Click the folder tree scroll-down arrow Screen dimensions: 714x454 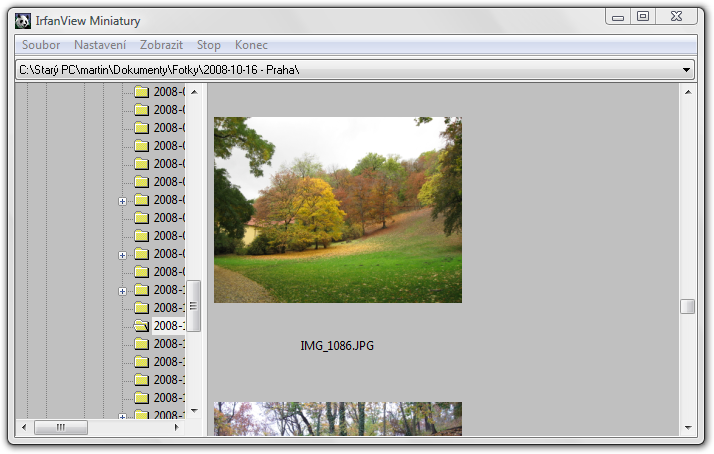coord(194,411)
